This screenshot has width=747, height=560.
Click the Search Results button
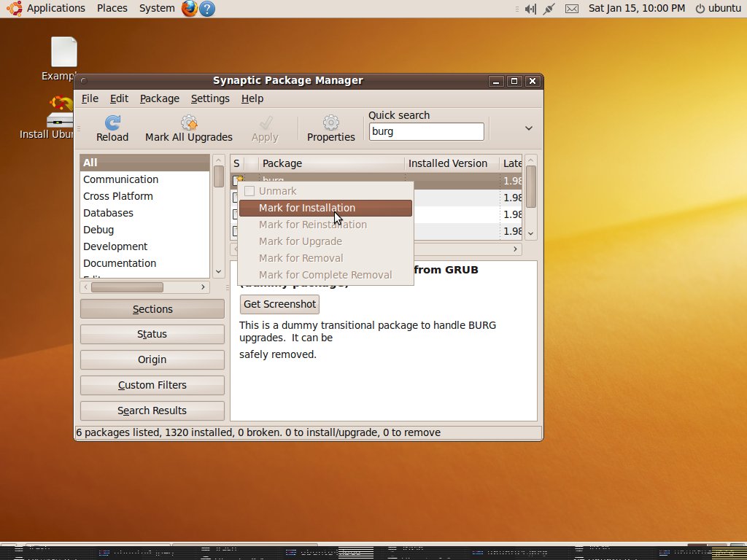tap(152, 411)
